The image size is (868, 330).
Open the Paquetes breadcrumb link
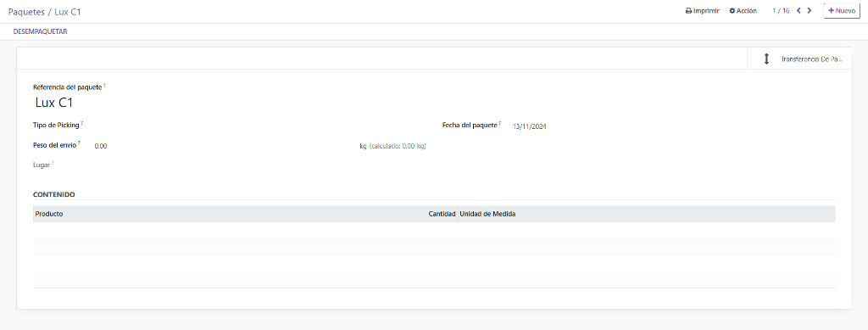tap(26, 12)
